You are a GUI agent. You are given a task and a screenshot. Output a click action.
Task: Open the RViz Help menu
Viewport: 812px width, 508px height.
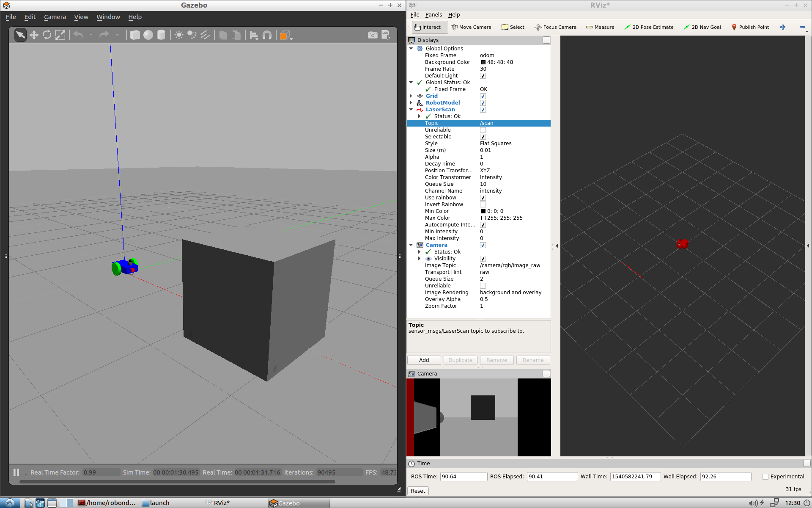click(x=454, y=15)
